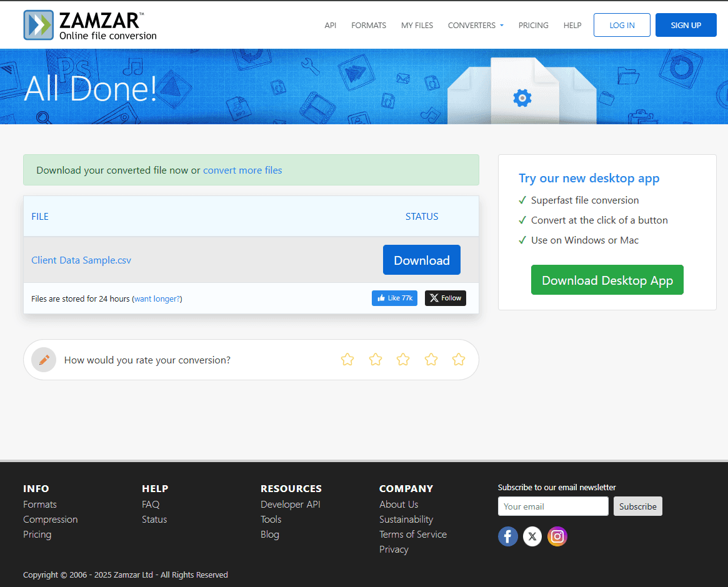Click the convert more files link

coord(242,170)
